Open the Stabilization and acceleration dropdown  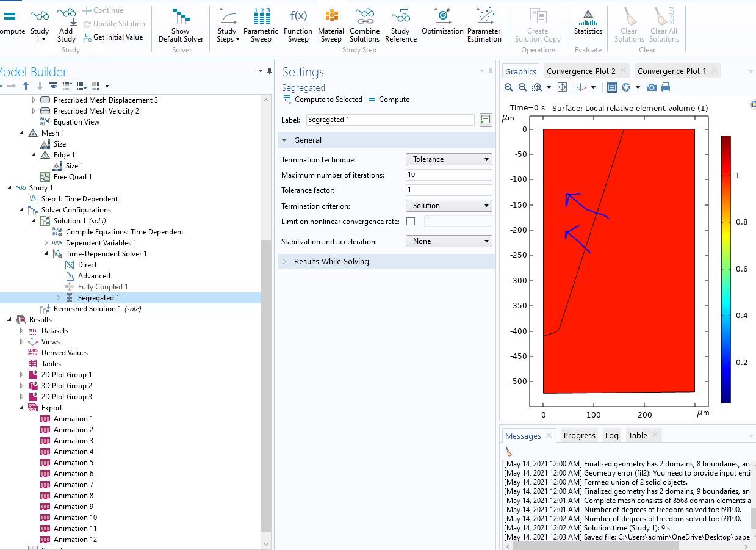coord(448,241)
